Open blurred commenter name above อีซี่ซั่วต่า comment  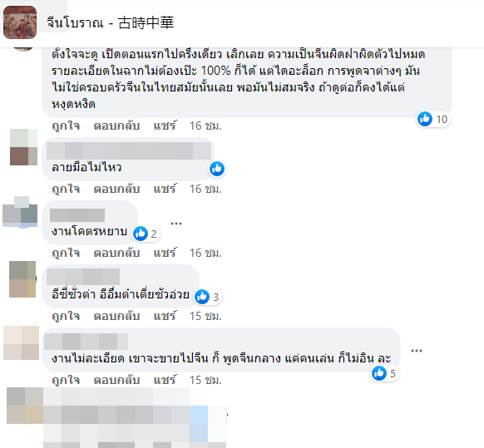[83, 277]
